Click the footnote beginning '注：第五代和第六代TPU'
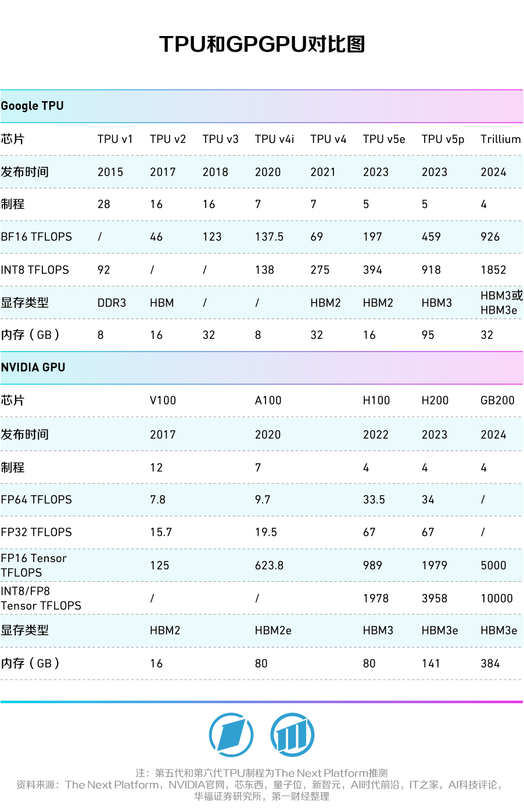 [x=261, y=773]
